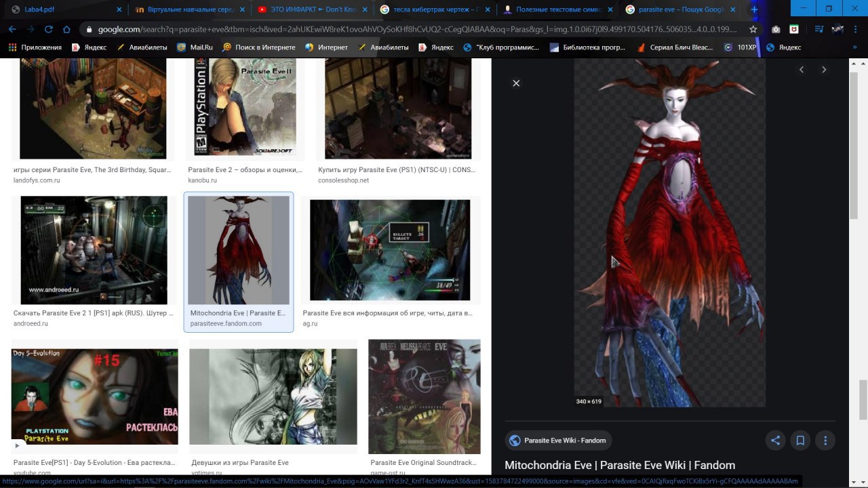Open the Parasite Eve II PlayStation cover thumbnail
868x488 pixels.
tap(245, 107)
